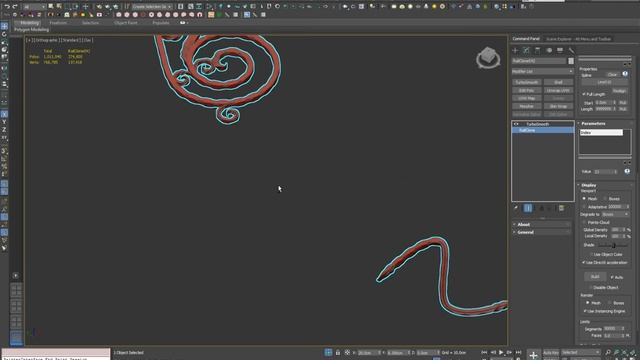The image size is (640, 360).
Task: Click Play Animation button in the bottom bar
Action: 501,352
